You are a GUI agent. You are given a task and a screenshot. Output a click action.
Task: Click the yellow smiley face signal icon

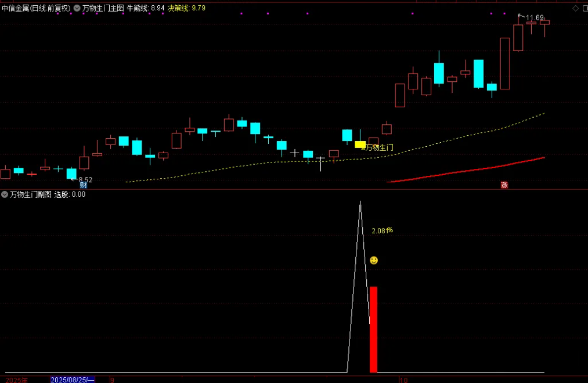coord(374,261)
